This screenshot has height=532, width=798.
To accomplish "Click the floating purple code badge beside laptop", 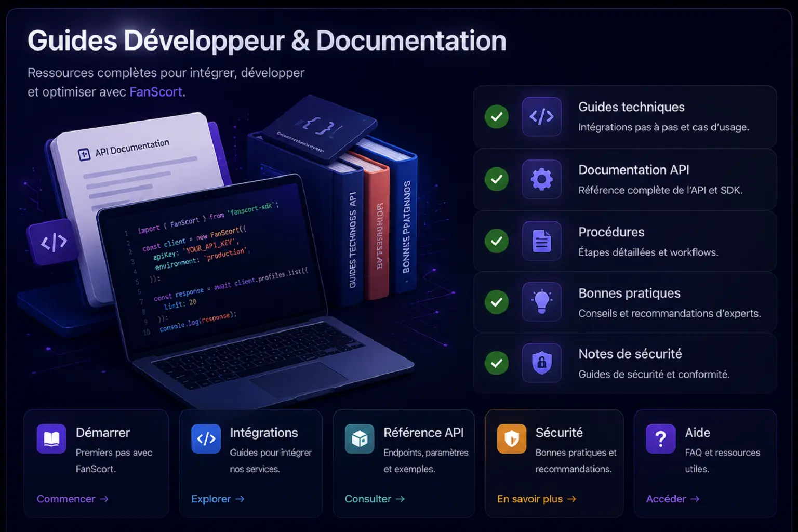I will 54,242.
